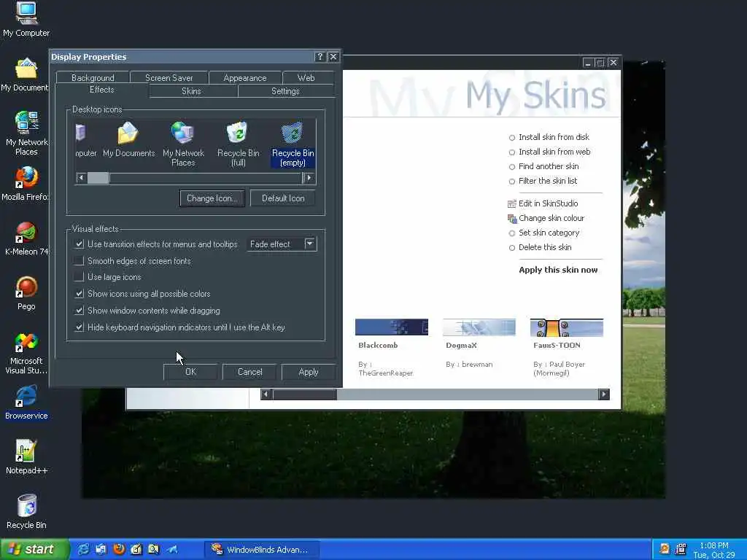
Task: Open Recycle Bin on the desktop
Action: pyautogui.click(x=26, y=512)
